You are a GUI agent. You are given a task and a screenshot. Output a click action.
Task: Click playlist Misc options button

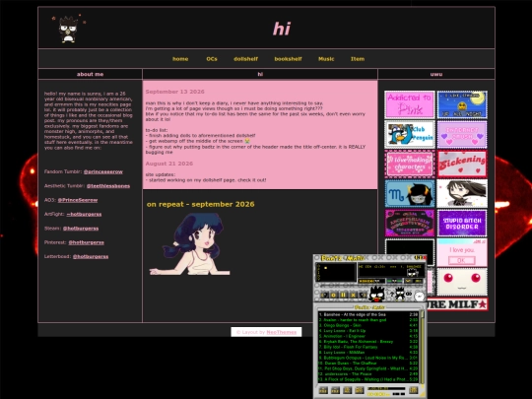360,390
